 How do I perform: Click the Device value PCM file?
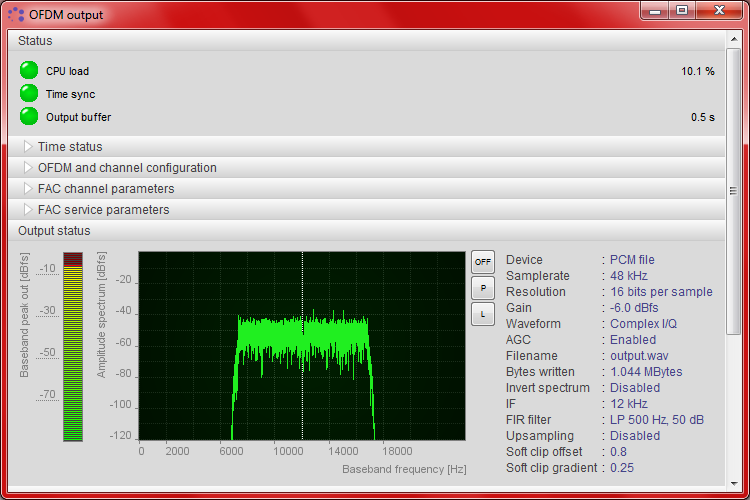632,260
